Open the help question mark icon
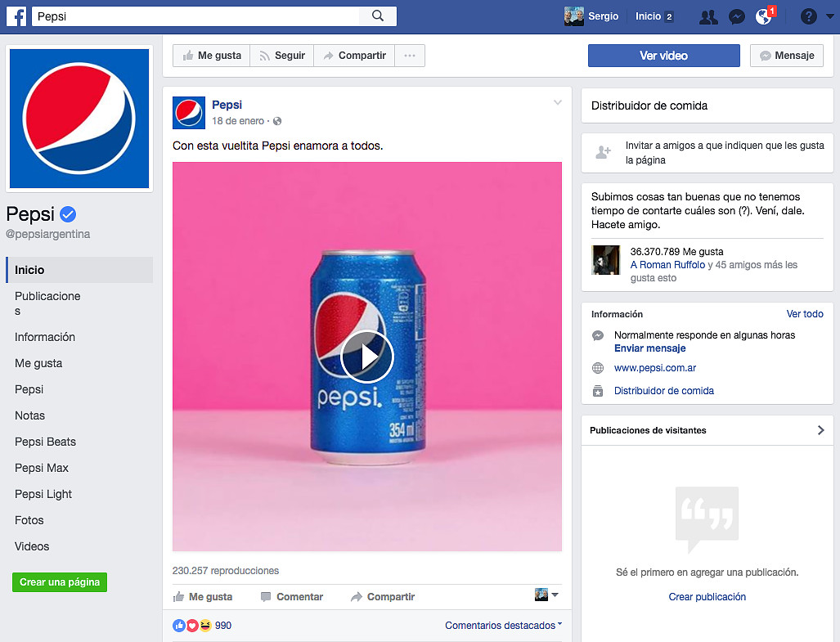This screenshot has width=840, height=642. [808, 16]
